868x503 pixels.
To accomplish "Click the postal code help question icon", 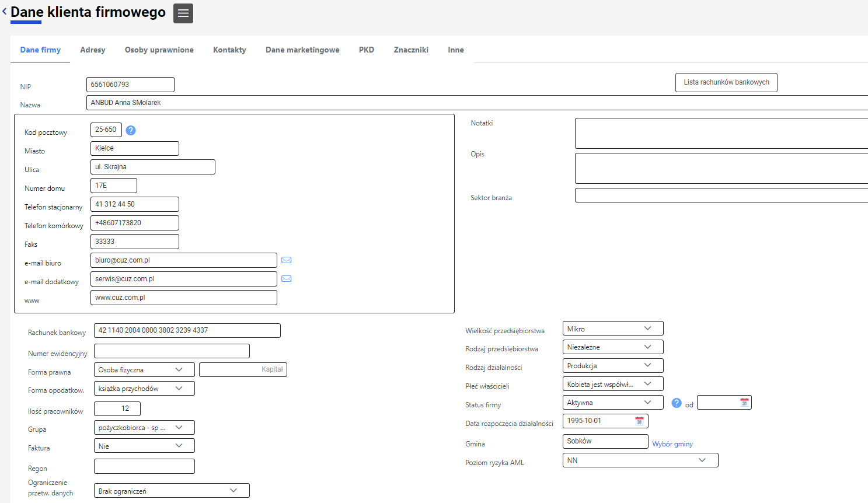I will click(x=131, y=130).
